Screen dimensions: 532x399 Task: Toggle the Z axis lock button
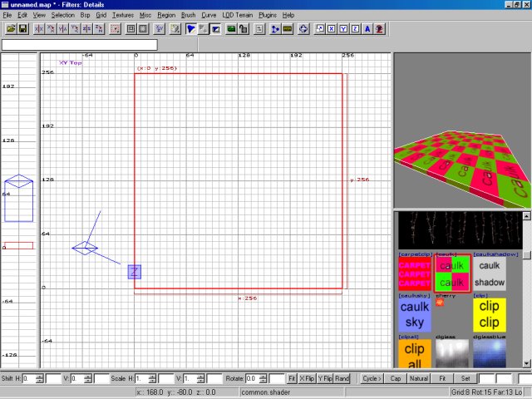pos(356,29)
